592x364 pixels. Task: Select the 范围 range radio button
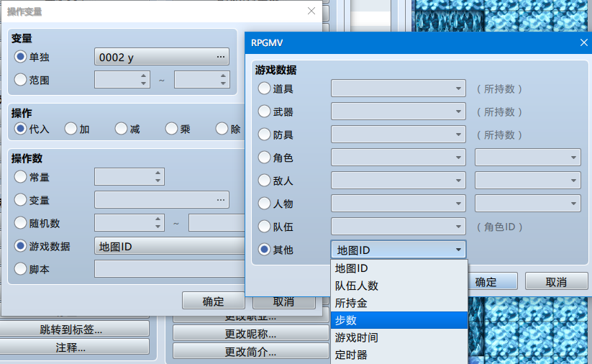pos(20,80)
